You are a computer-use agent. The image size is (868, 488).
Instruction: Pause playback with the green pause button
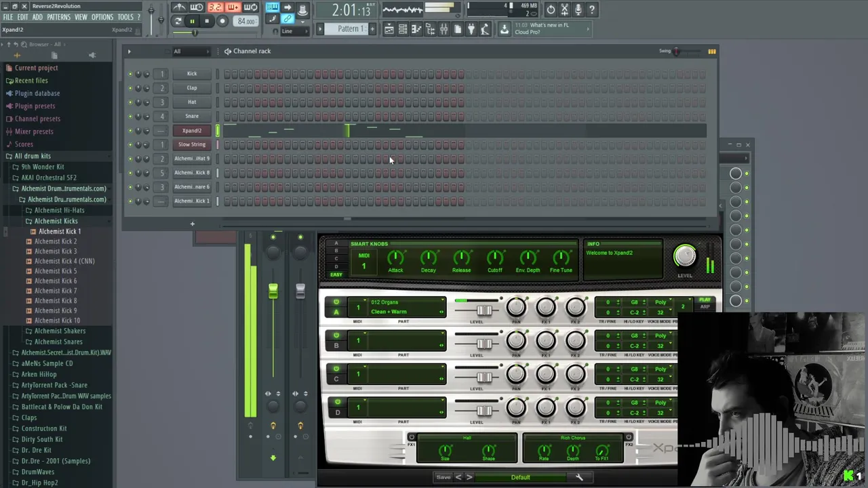192,21
